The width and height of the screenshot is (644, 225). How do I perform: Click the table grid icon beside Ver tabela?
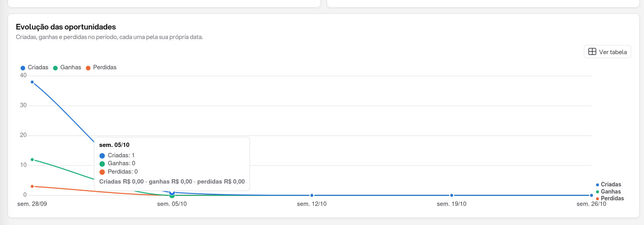click(x=592, y=52)
